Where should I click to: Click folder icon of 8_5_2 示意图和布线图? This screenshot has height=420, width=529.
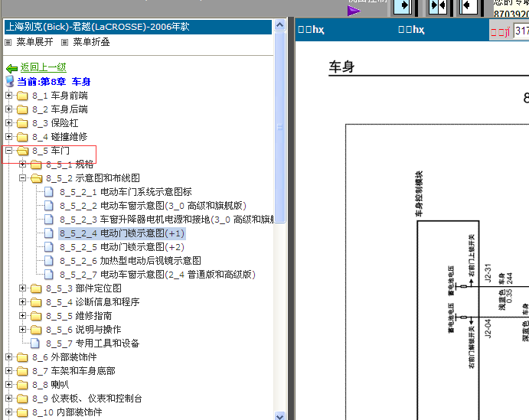(x=37, y=178)
